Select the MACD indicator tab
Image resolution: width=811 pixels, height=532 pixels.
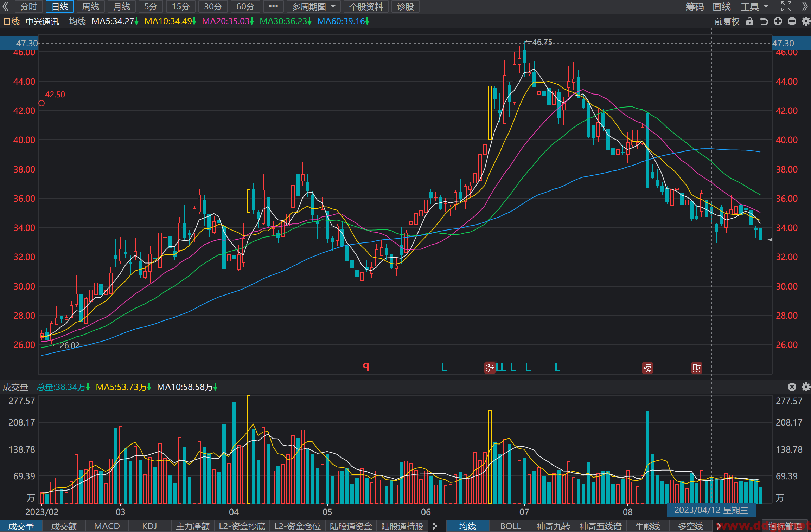pyautogui.click(x=107, y=526)
